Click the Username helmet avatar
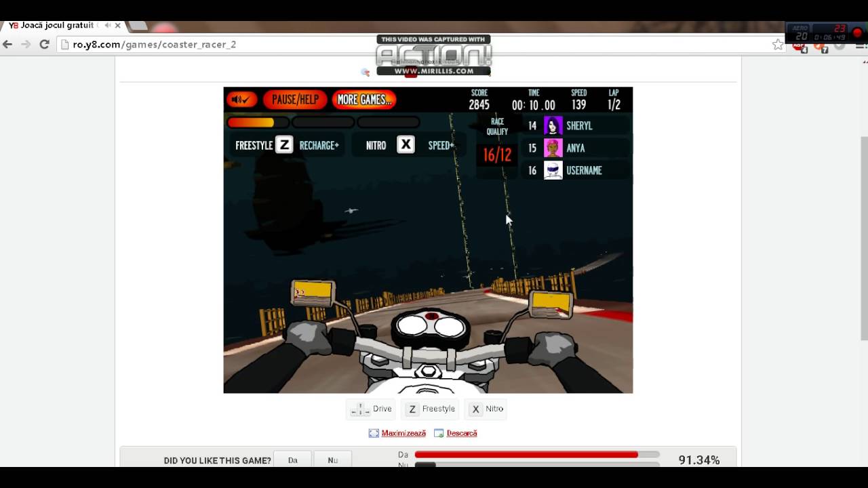868x488 pixels. (553, 170)
